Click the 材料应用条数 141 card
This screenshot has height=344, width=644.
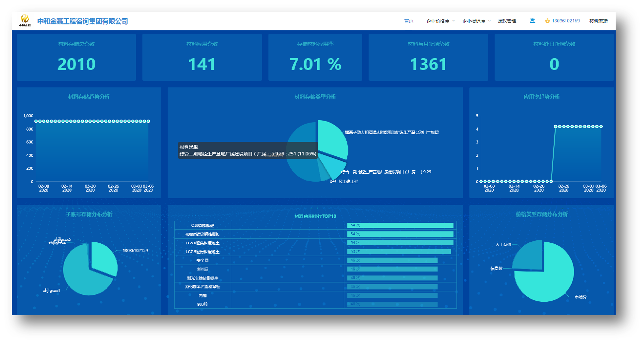point(202,57)
